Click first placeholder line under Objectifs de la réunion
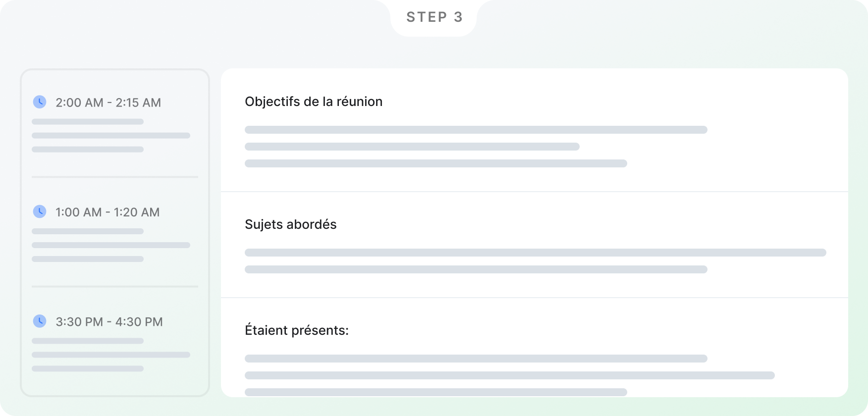 476,130
